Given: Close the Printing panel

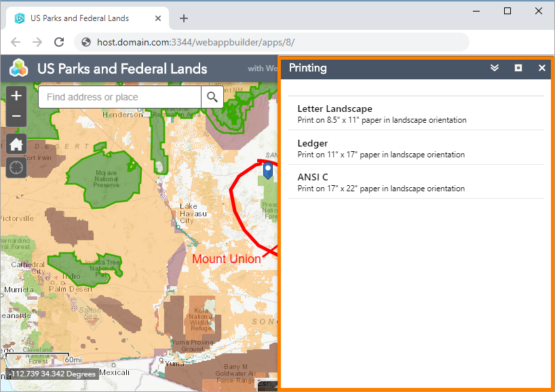Looking at the screenshot, I should point(542,68).
